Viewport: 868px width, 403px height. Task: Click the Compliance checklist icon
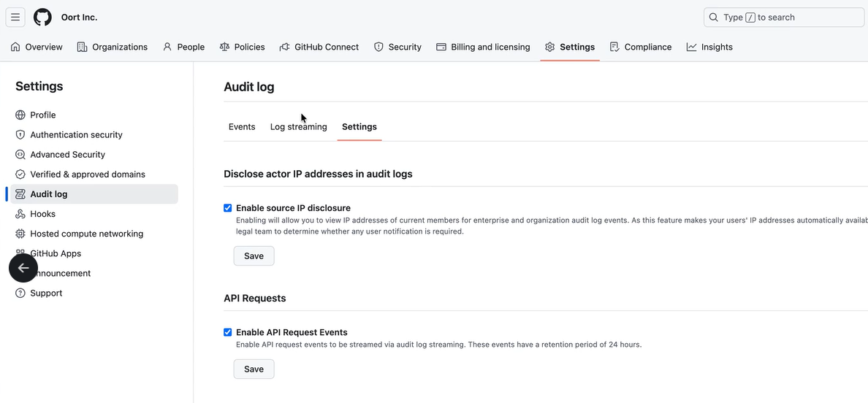[614, 47]
